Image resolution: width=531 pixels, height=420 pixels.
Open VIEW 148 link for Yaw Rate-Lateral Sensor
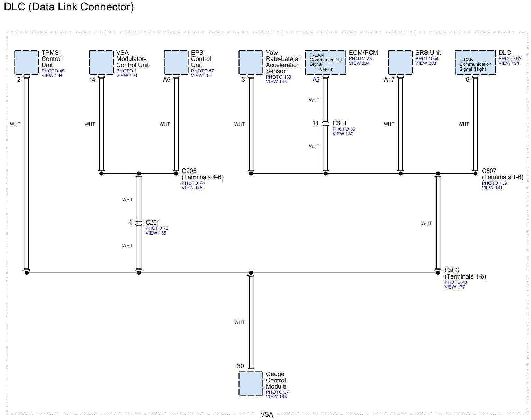point(276,82)
